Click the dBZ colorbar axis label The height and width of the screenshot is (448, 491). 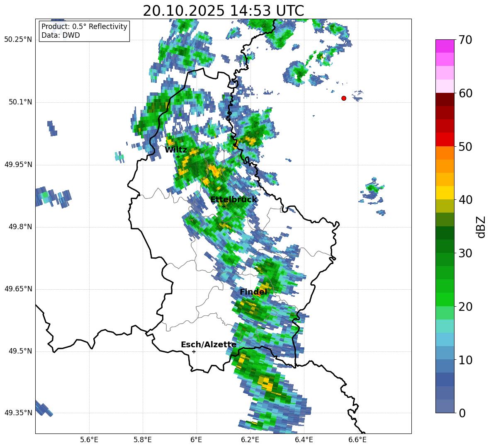[x=481, y=227]
